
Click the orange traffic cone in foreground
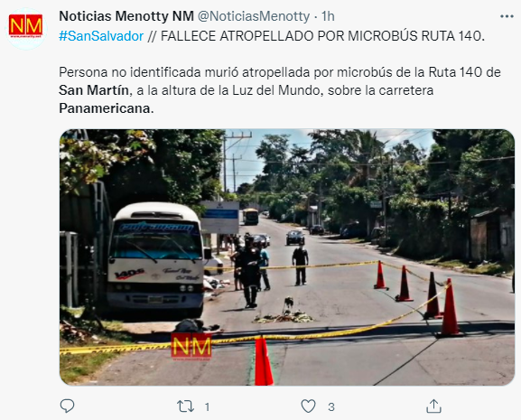264,361
